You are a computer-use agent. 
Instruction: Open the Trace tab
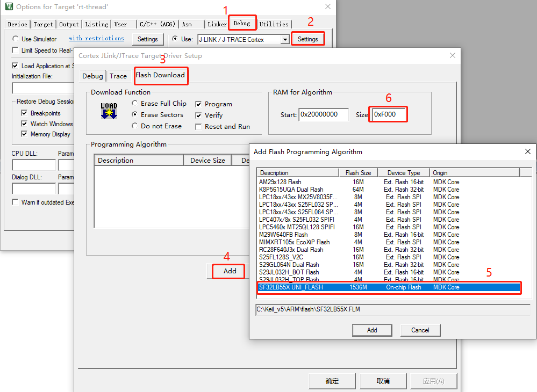pos(118,76)
